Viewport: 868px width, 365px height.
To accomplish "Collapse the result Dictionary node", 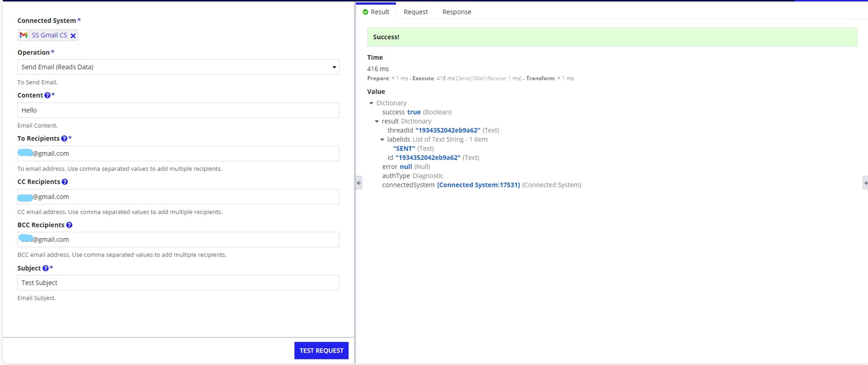I will (377, 121).
